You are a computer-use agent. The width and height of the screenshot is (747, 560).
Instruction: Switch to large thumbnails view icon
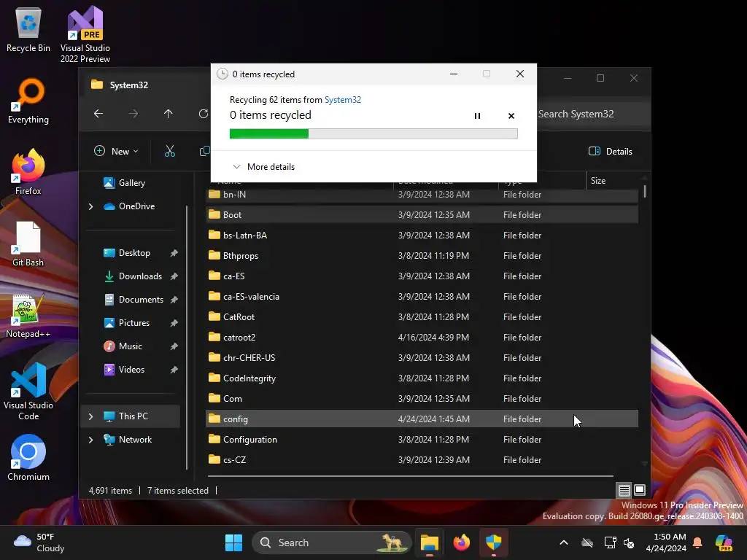(x=640, y=489)
